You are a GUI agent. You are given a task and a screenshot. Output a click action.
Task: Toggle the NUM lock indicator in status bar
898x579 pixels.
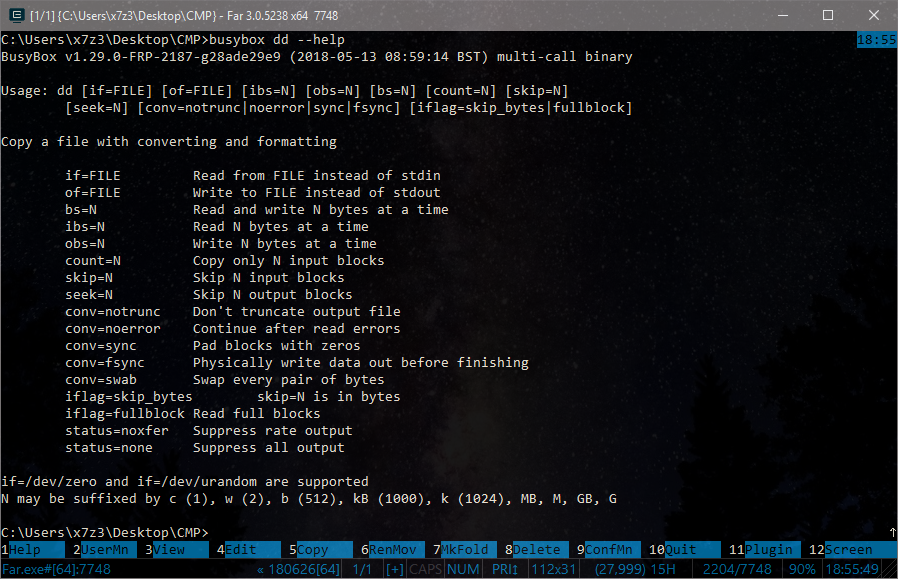point(463,569)
